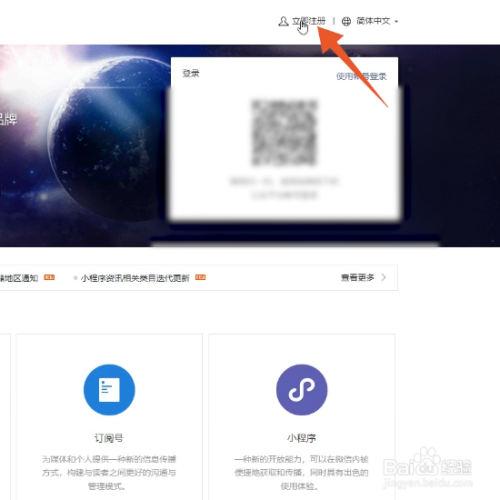Open the 小程序 card title
The height and width of the screenshot is (500, 500).
tap(302, 438)
